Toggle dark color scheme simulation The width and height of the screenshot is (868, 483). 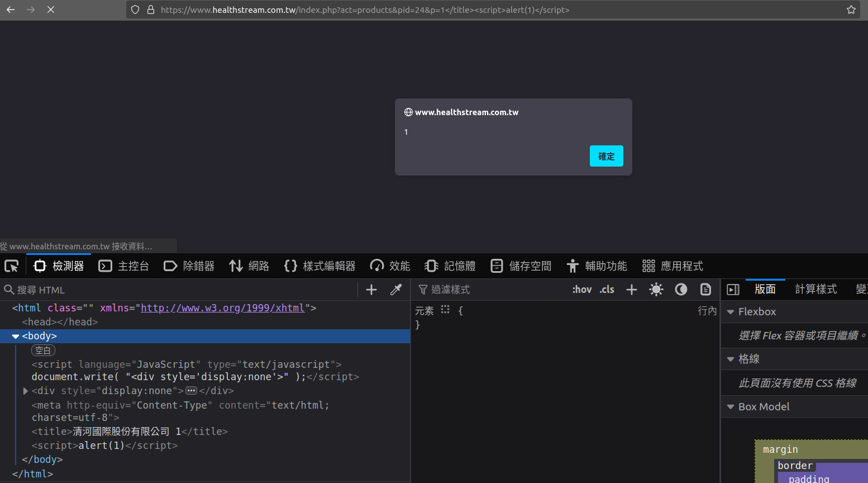click(x=681, y=290)
